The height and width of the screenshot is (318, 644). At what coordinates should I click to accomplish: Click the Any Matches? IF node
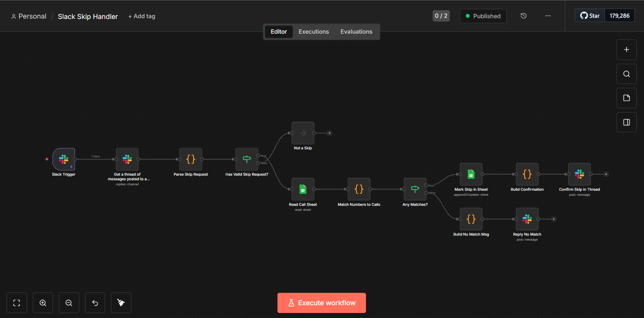tap(415, 189)
